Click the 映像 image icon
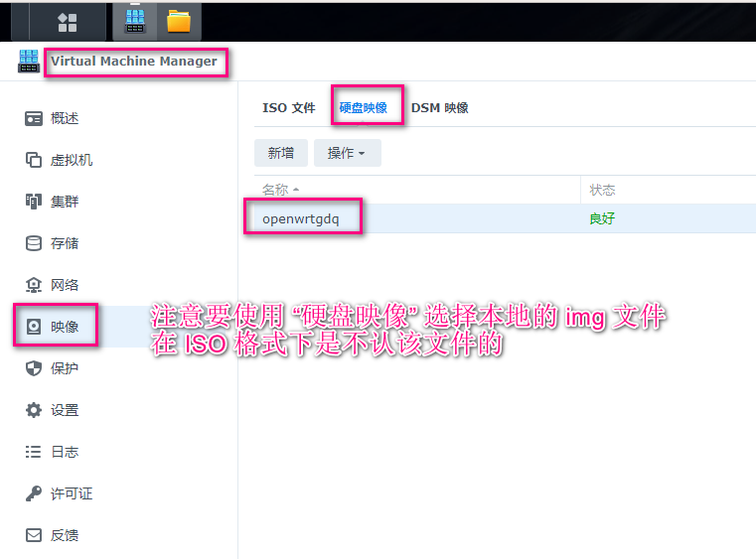756x559 pixels. pyautogui.click(x=33, y=327)
